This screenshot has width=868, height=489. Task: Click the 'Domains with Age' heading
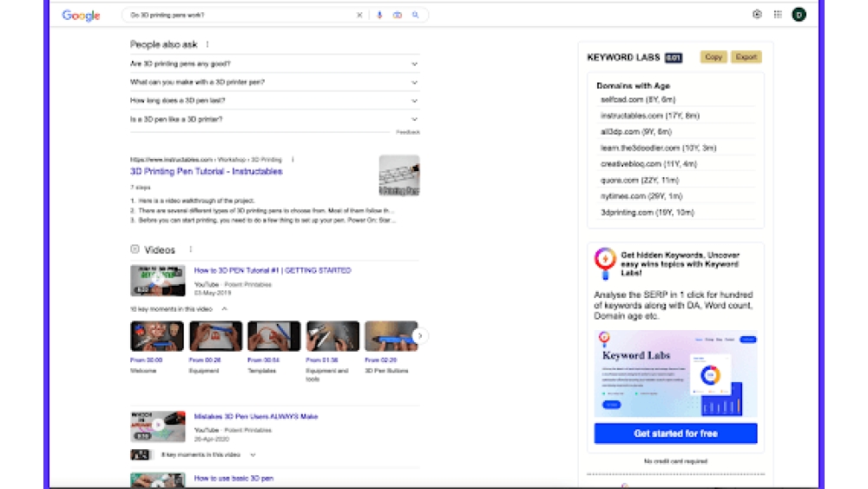click(634, 86)
